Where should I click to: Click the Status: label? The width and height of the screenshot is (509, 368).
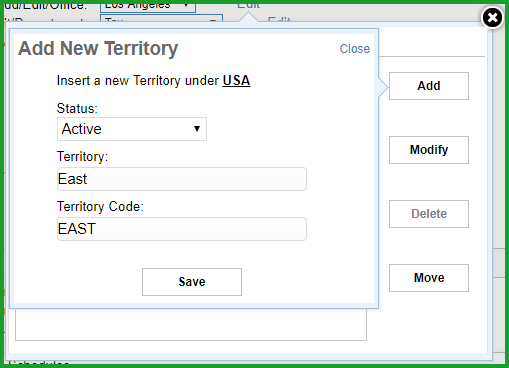77,108
